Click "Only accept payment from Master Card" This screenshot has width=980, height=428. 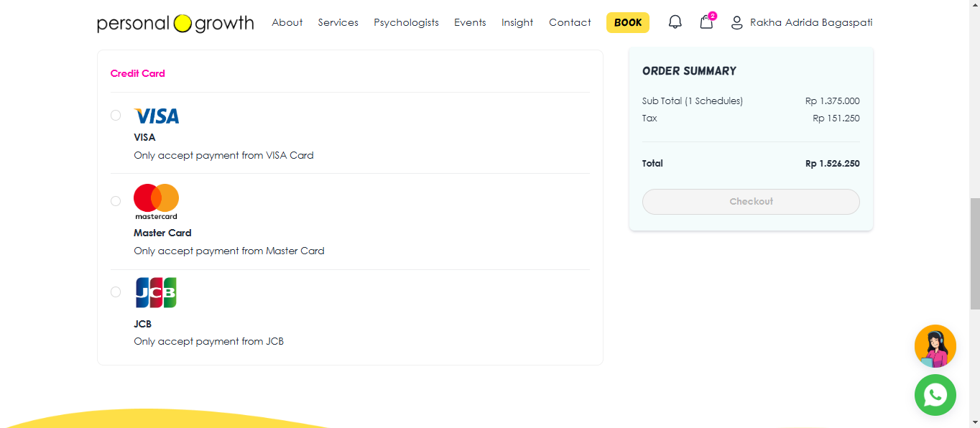click(x=229, y=251)
